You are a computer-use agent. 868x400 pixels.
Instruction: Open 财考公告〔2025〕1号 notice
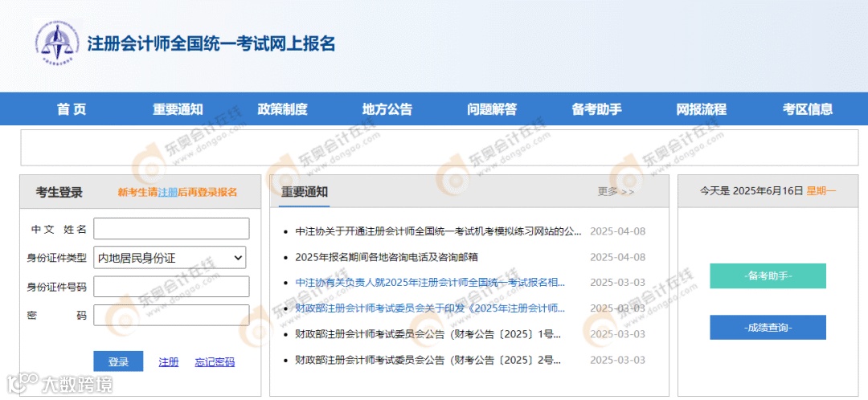[428, 334]
